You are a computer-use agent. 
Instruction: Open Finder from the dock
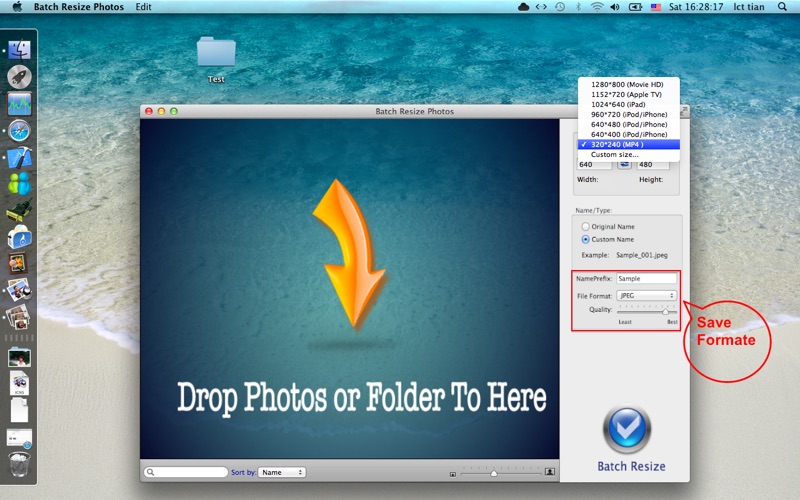pyautogui.click(x=19, y=49)
